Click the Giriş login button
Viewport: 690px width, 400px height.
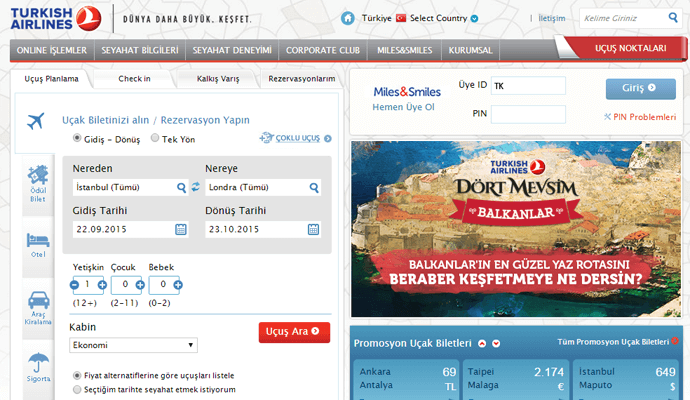pos(633,88)
